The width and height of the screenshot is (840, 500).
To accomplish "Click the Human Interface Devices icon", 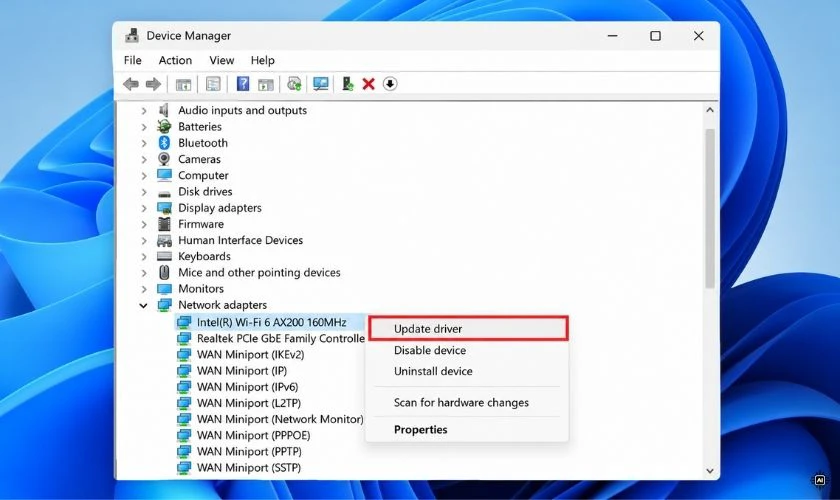I will (x=164, y=240).
